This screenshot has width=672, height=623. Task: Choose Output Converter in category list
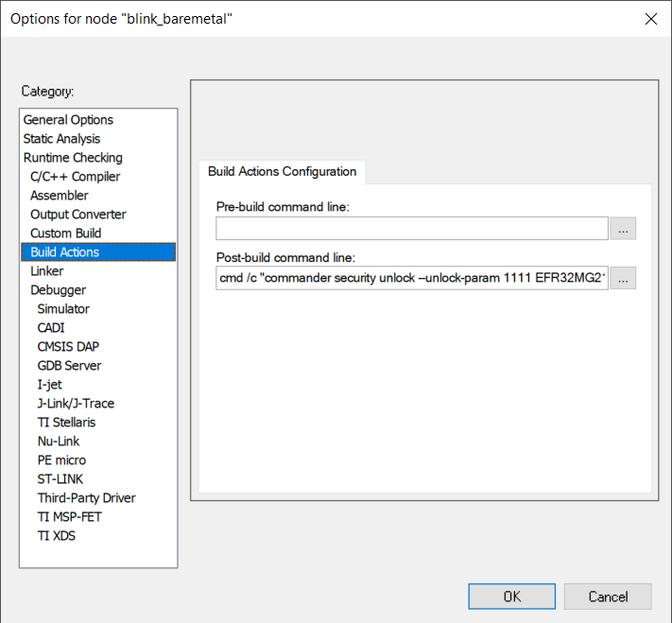[78, 215]
